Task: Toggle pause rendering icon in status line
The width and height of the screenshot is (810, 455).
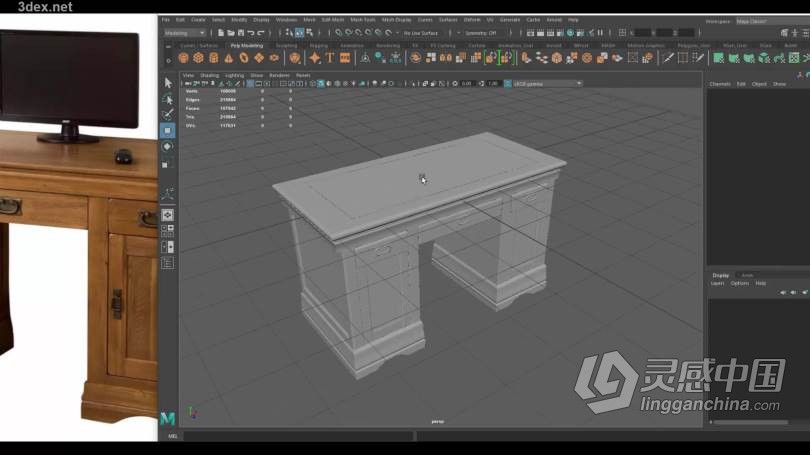Action: [x=600, y=33]
